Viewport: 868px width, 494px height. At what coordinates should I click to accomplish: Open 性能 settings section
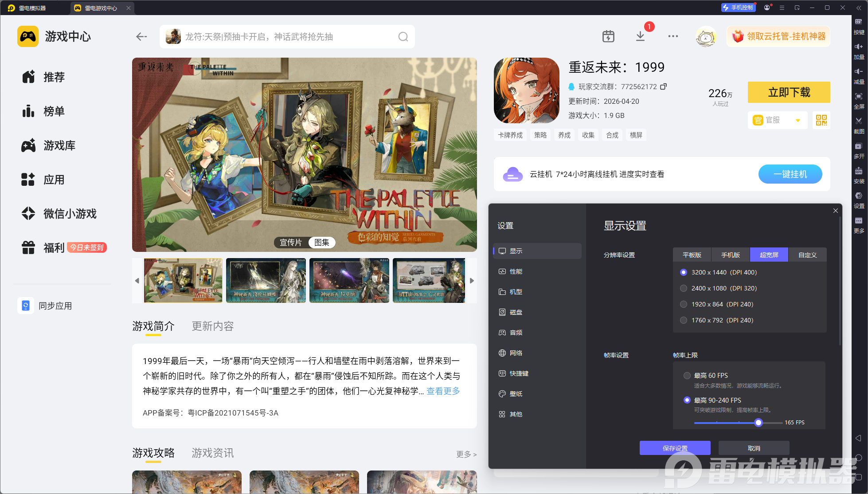click(x=516, y=271)
